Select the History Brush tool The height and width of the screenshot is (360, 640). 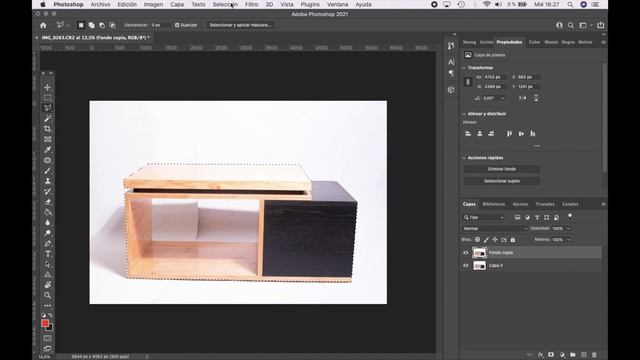[47, 191]
